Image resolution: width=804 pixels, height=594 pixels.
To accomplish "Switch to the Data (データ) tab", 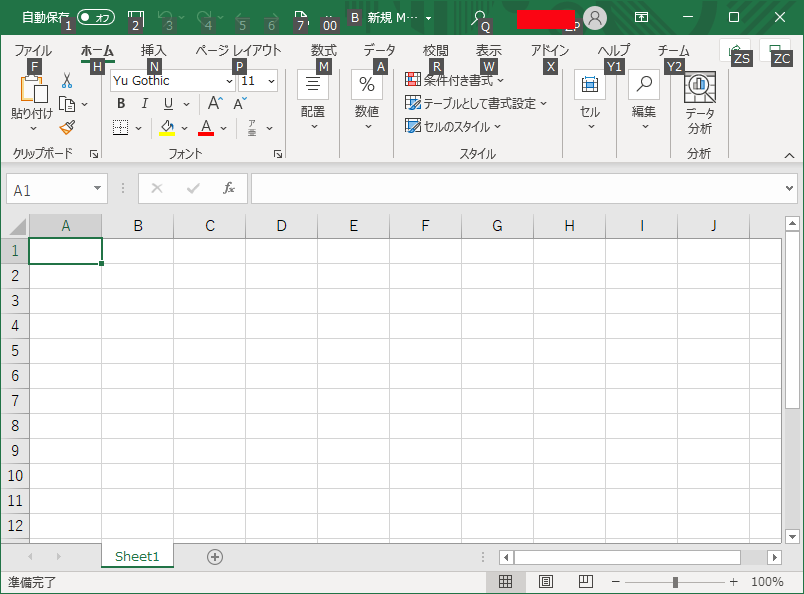I will click(x=379, y=50).
